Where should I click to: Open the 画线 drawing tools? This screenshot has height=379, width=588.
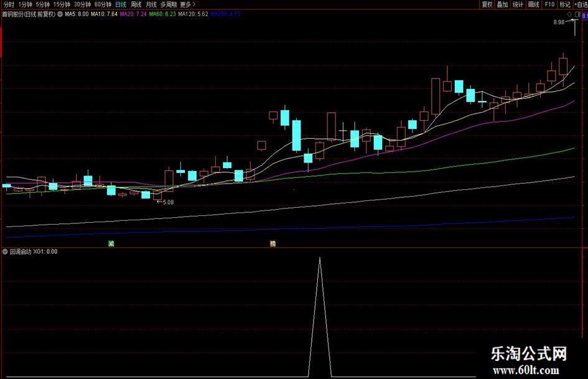coord(533,4)
